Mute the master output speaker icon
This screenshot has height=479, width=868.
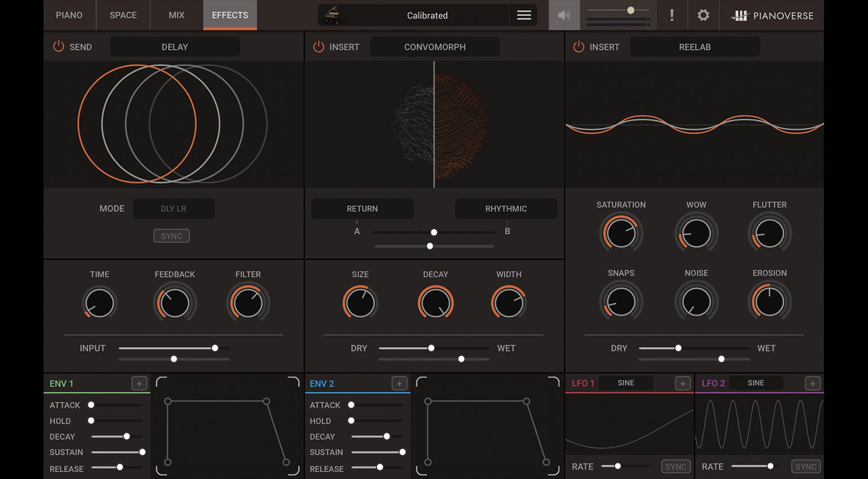(x=564, y=15)
